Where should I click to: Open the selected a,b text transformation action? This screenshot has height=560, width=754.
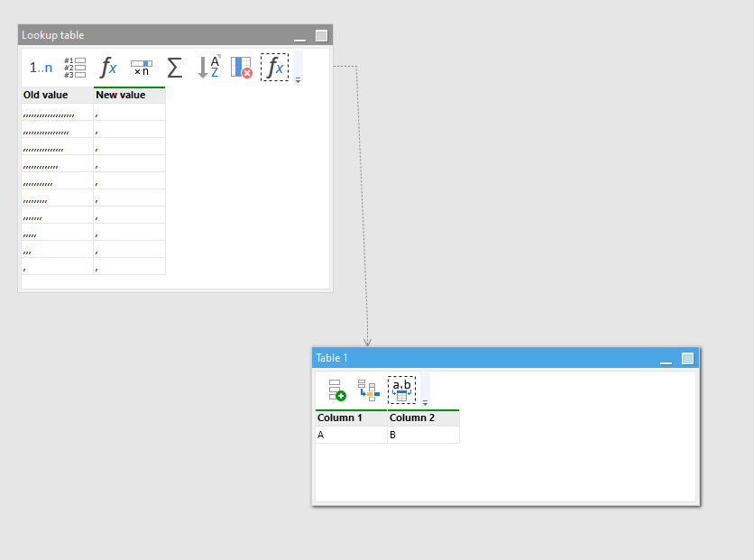click(x=402, y=388)
